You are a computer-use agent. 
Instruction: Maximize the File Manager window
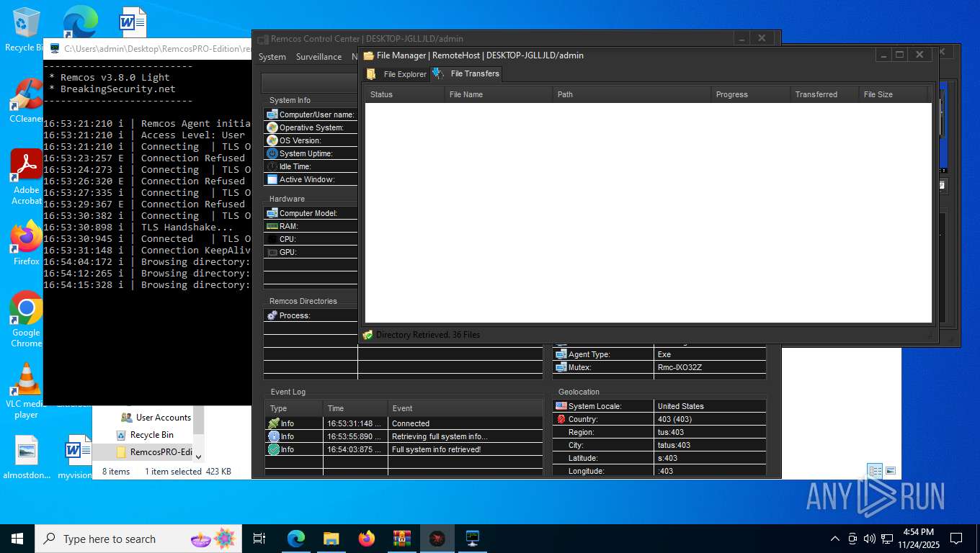pos(899,55)
